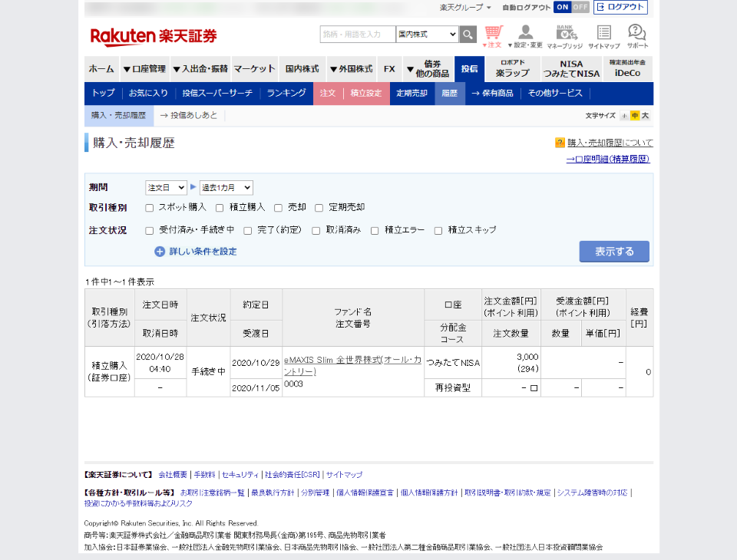
Task: Select the 購入・売却履歴 subtab
Action: tap(119, 116)
